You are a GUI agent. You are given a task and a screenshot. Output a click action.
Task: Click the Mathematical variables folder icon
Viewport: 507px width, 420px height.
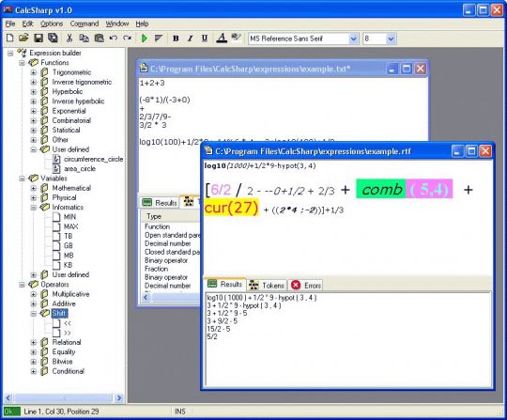[45, 188]
